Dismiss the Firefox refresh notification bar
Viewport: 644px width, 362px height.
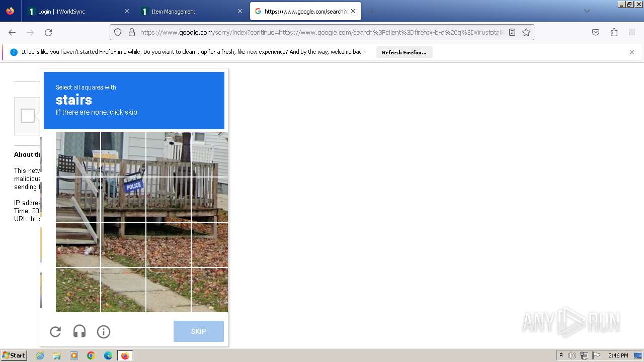click(x=632, y=52)
